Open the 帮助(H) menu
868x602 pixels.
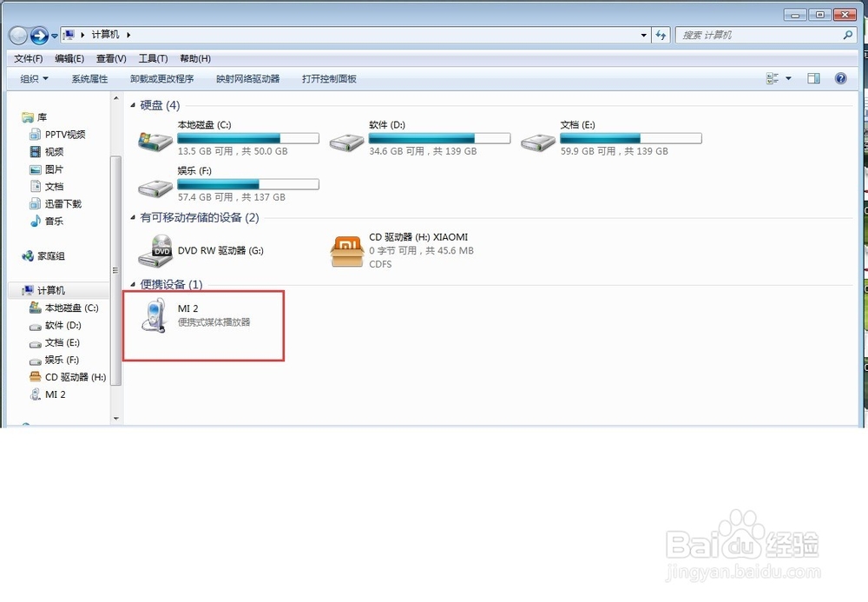click(195, 59)
